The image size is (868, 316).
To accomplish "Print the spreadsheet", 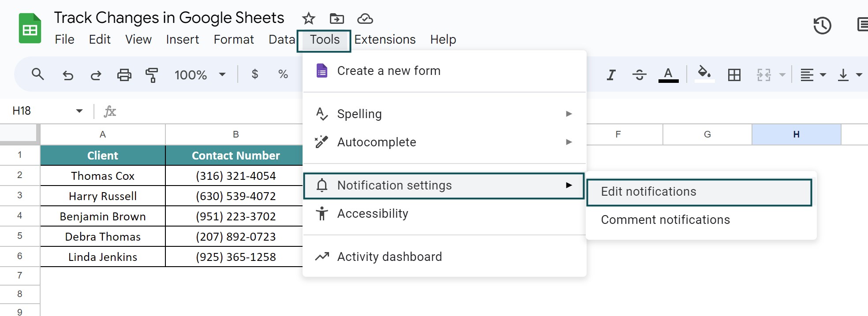I will coord(124,75).
